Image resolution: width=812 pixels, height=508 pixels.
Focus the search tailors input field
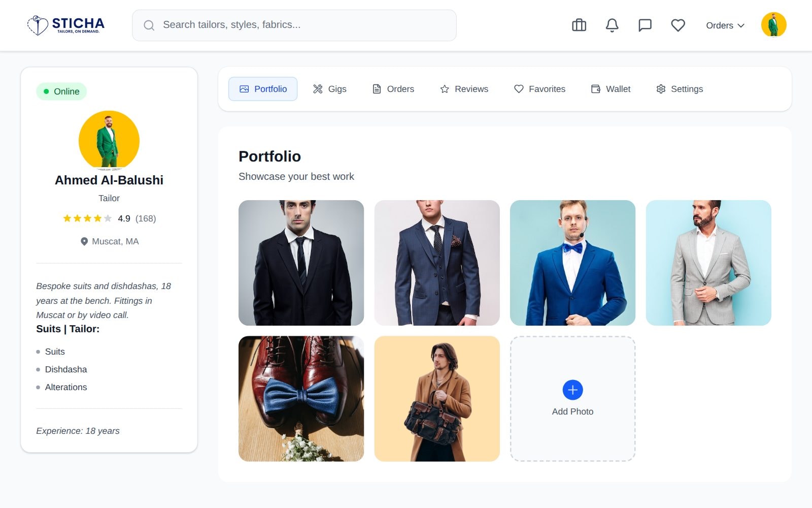point(294,25)
